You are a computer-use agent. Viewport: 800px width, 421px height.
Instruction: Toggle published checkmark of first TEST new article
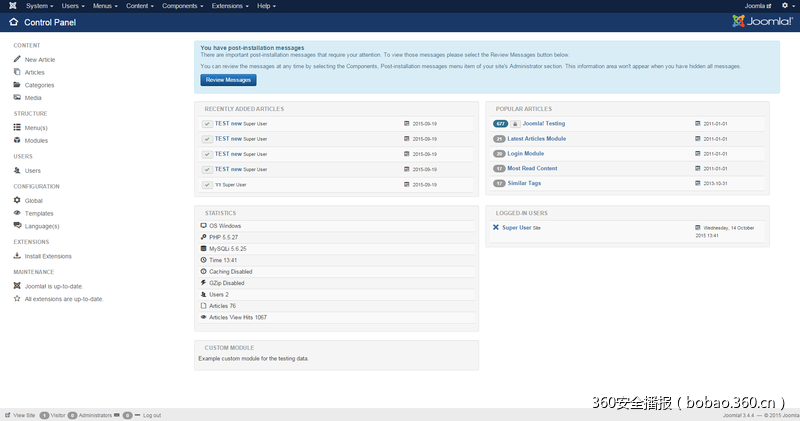point(206,124)
